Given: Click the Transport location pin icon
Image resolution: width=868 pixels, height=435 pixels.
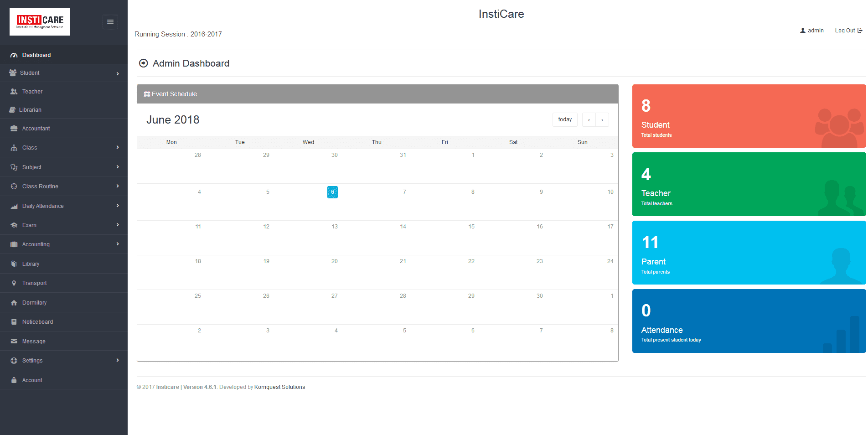Looking at the screenshot, I should [x=14, y=283].
